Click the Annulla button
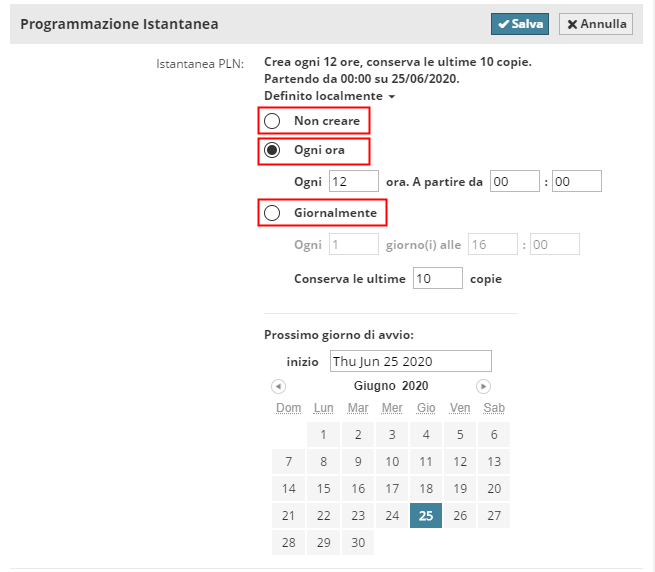The width and height of the screenshot is (655, 572). tap(595, 23)
